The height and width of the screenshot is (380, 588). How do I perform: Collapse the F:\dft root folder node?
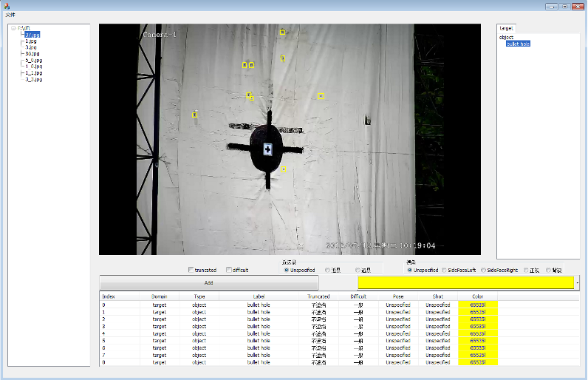coord(13,28)
